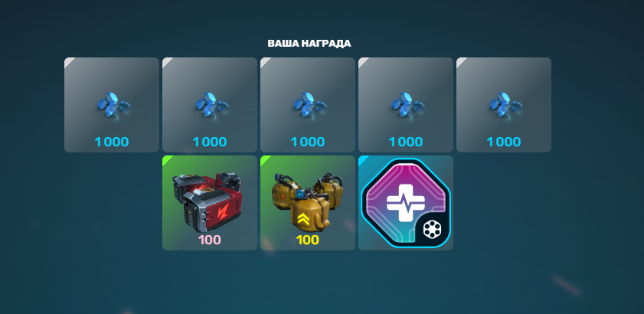Click the second crystals reward icon from left
The image size is (644, 314).
[211, 104]
